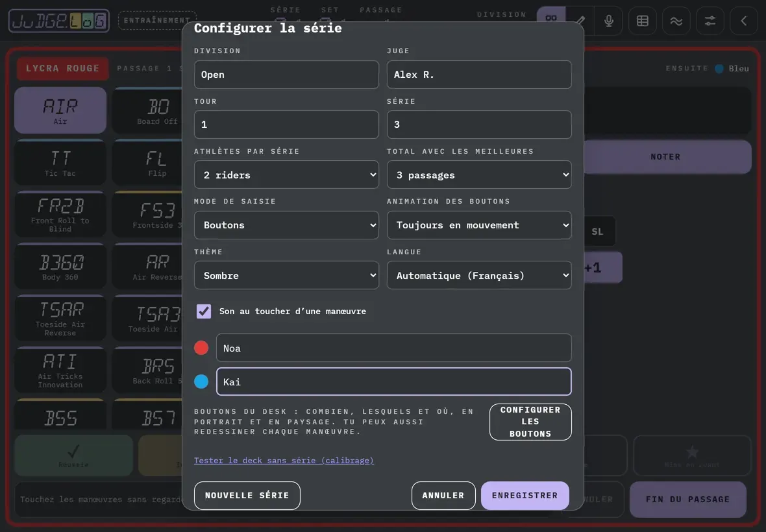The height and width of the screenshot is (532, 766).
Task: Click the Division input field
Action: coord(286,75)
